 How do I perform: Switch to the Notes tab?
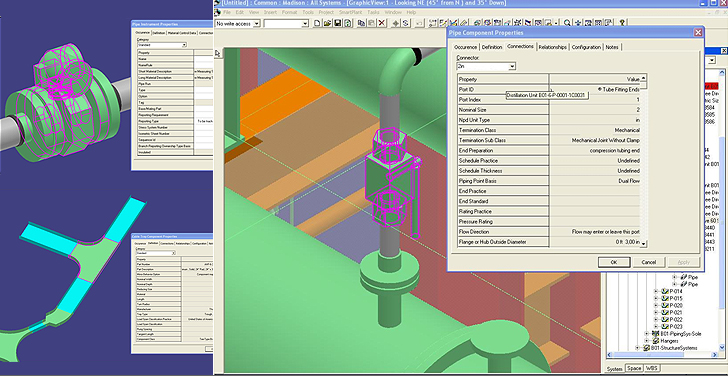click(612, 47)
